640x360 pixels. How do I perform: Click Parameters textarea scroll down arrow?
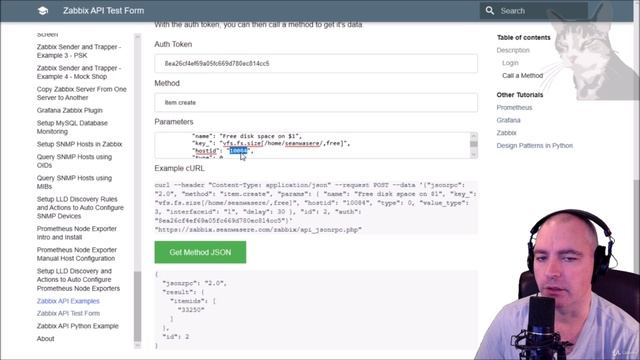[x=473, y=155]
